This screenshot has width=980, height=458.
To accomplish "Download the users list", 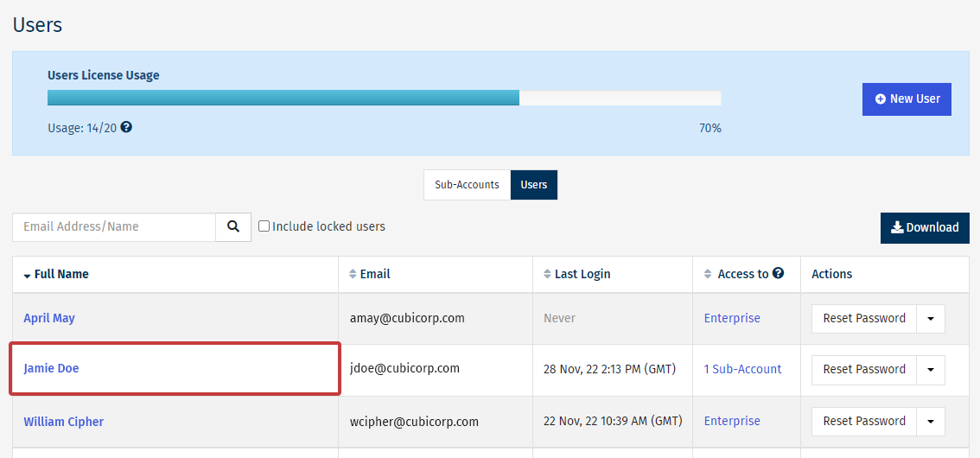I will [x=925, y=227].
